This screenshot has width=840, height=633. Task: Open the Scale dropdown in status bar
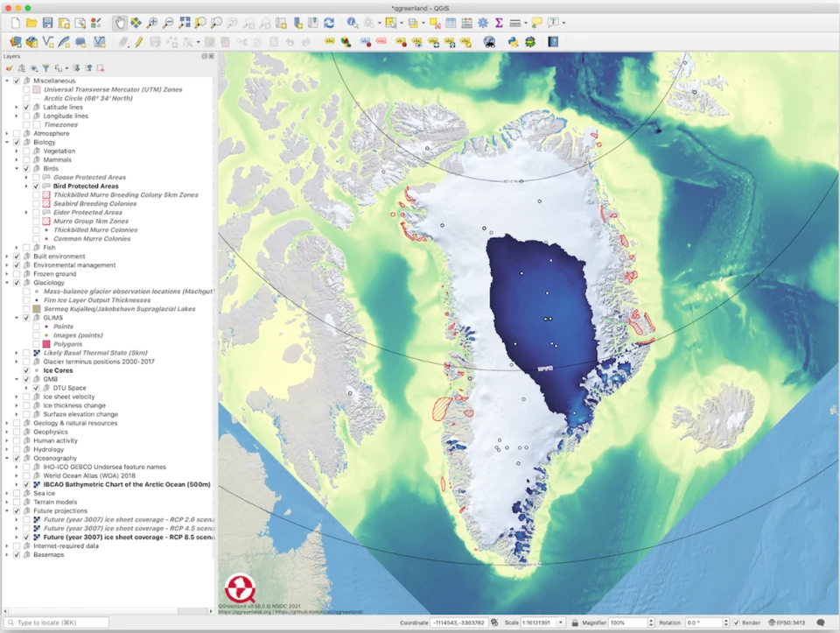[561, 622]
